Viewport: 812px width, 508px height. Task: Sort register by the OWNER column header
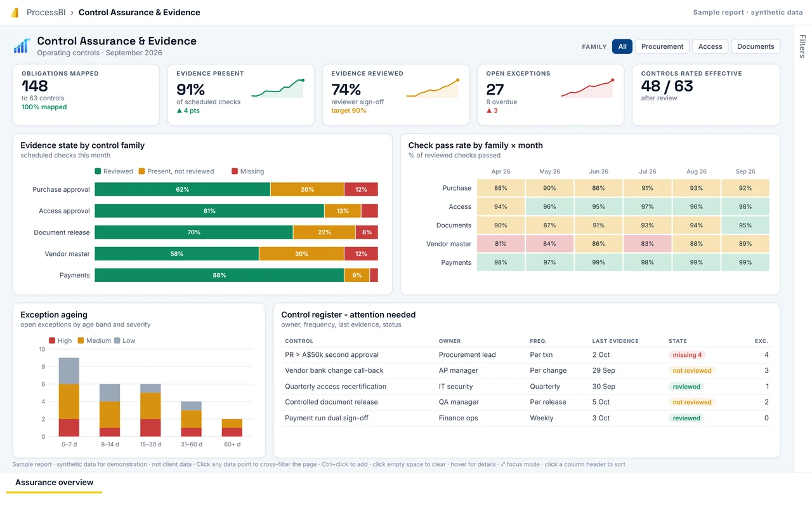click(x=450, y=341)
